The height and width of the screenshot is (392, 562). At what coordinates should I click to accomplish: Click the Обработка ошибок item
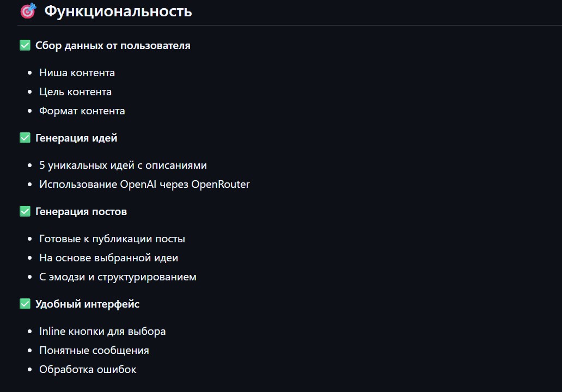tap(88, 370)
